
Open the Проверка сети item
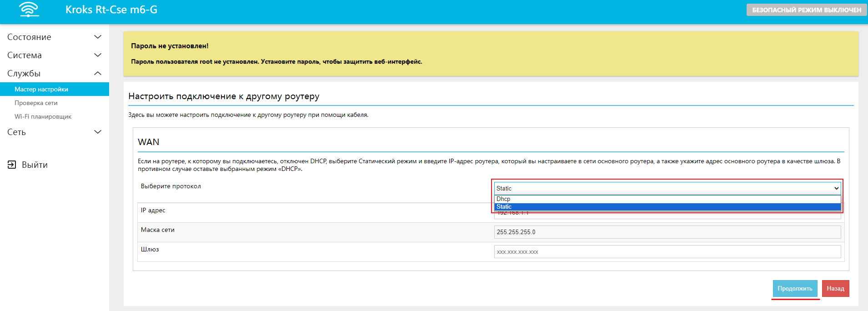[36, 103]
